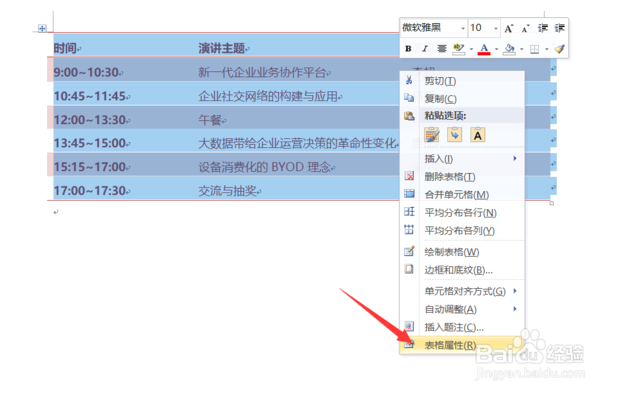Choose 合并单元格(M) menu item
The height and width of the screenshot is (395, 620).
pyautogui.click(x=462, y=195)
